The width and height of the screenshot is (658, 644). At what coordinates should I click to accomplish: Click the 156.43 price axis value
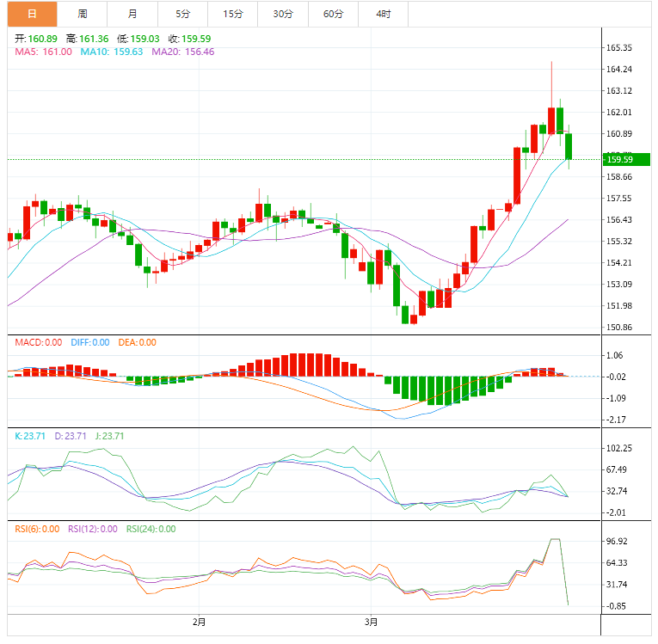coord(619,220)
